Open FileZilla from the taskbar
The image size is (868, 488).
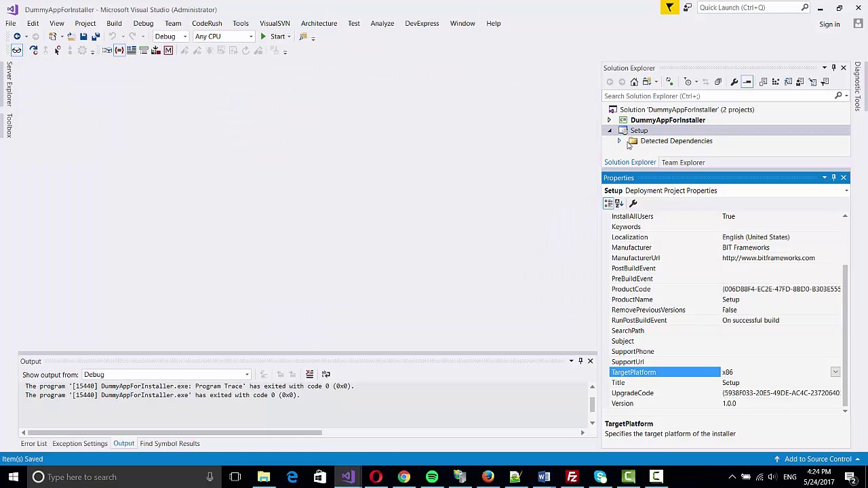572,476
